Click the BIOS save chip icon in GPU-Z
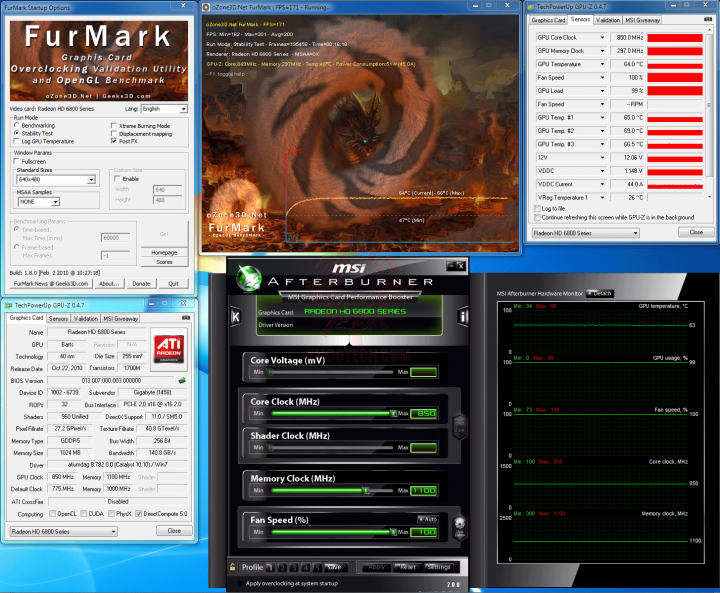720x593 pixels. coord(182,380)
